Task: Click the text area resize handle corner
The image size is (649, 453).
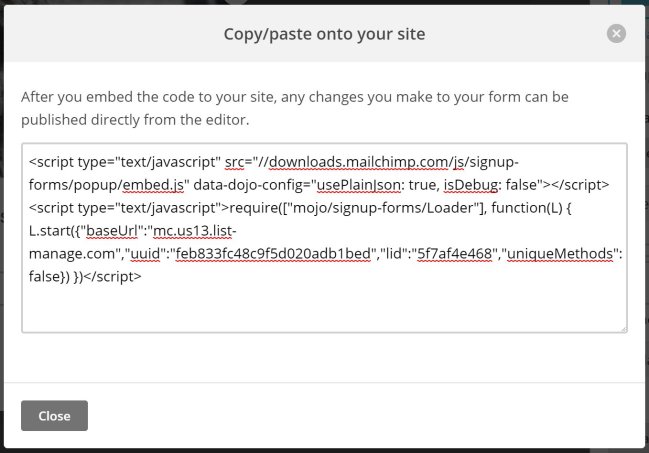Action: 624,329
